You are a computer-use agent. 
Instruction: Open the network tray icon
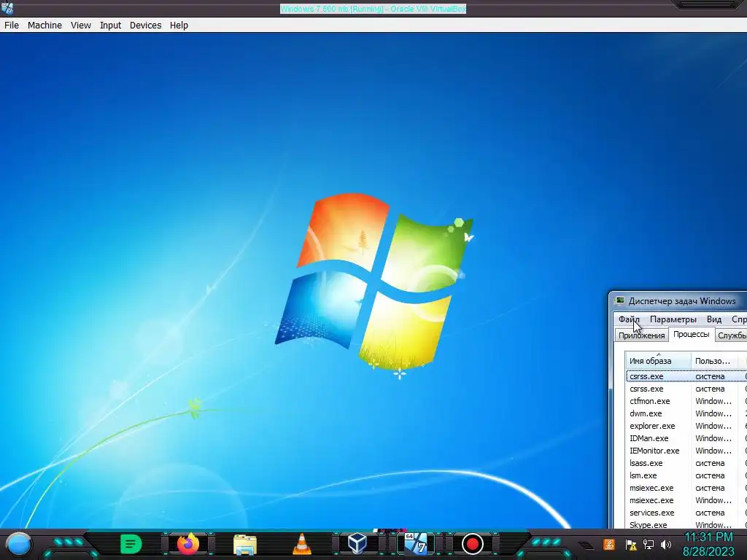(x=649, y=545)
